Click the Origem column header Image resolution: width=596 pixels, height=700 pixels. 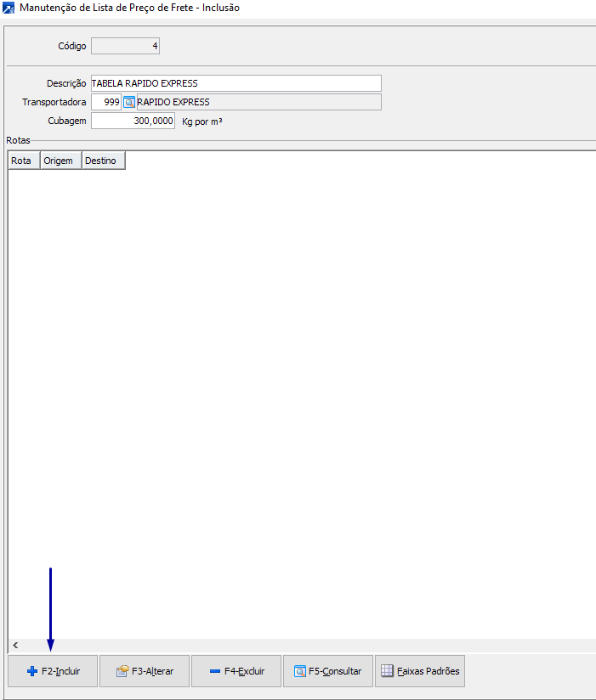60,161
